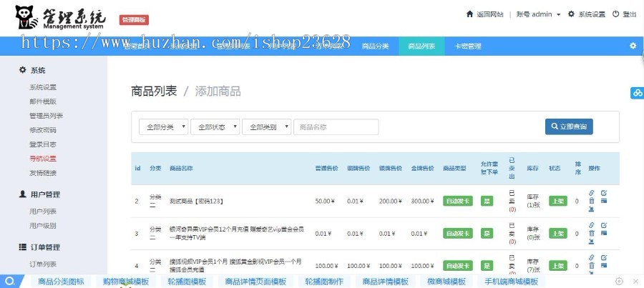Click the card icon for product id 2
This screenshot has width=644, height=288.
coord(604,201)
